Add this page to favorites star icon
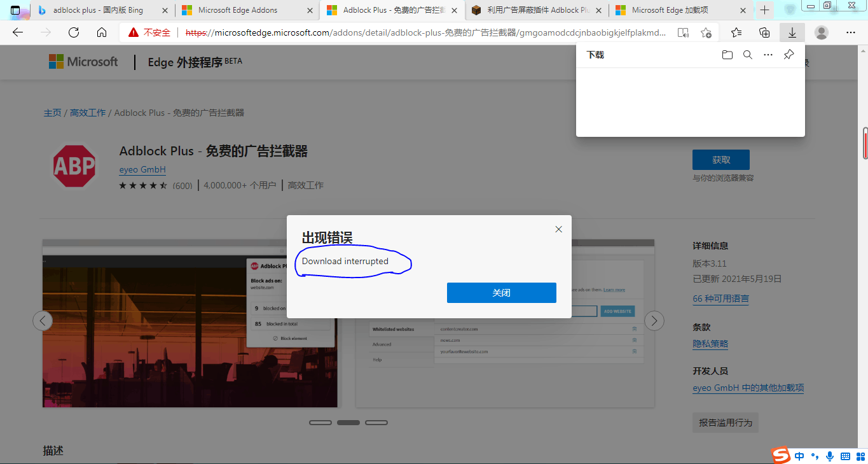This screenshot has width=868, height=464. click(706, 32)
